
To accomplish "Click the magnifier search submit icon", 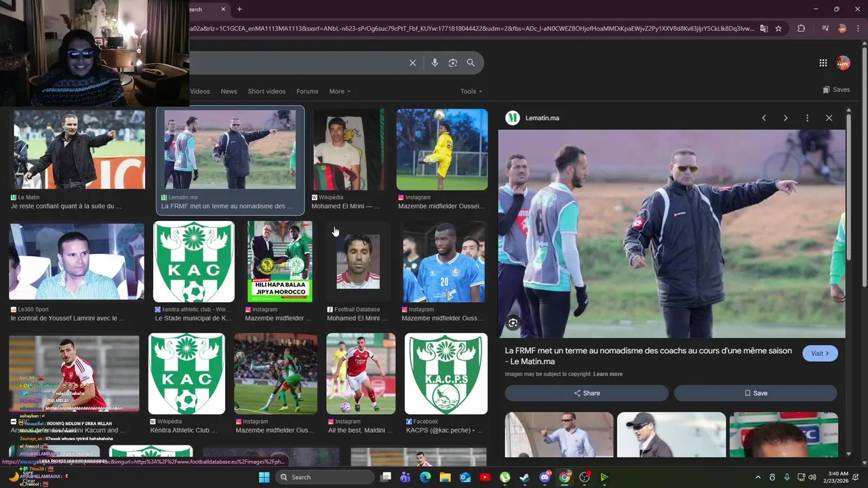I will coord(471,62).
